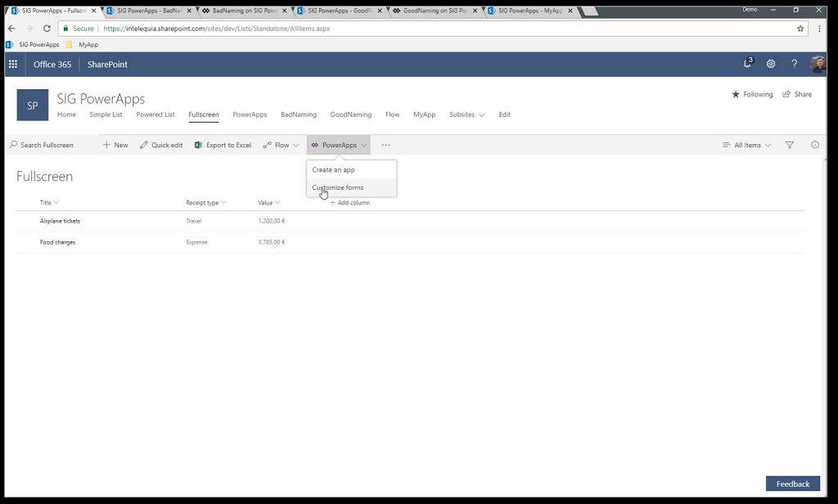Screen dimensions: 838x504
Task: Open Simple List navigation link
Action: pos(106,115)
